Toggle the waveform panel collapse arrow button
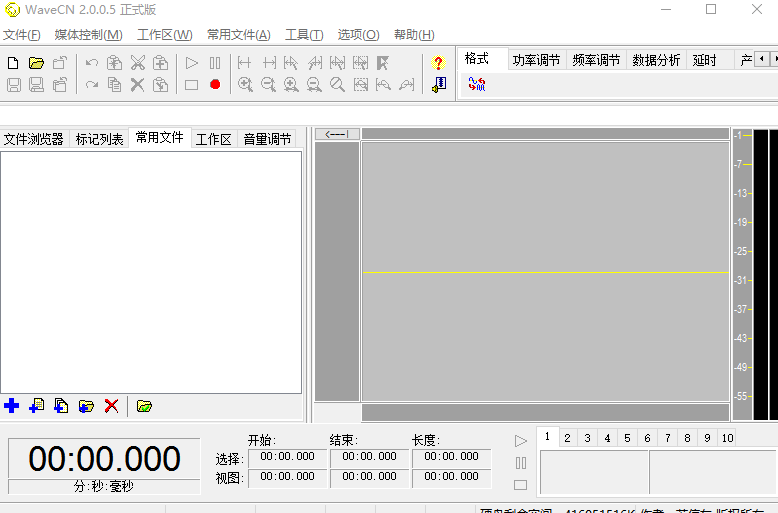The height and width of the screenshot is (513, 778). (337, 134)
